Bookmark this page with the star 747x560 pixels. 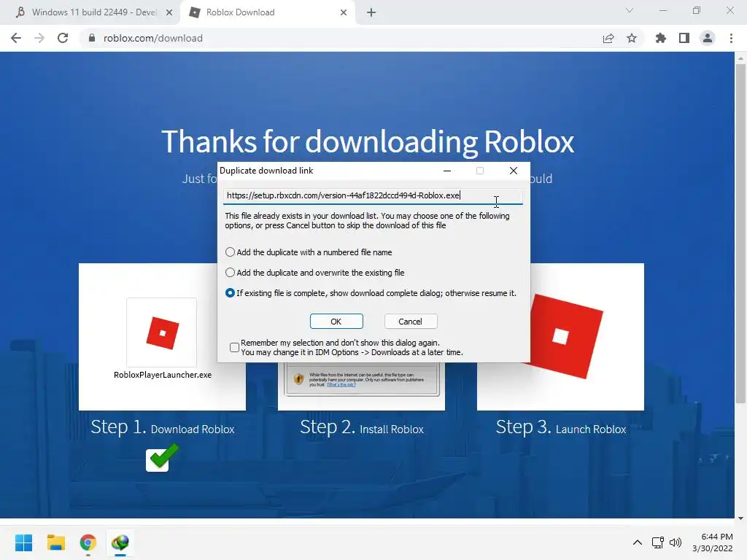pyautogui.click(x=632, y=38)
